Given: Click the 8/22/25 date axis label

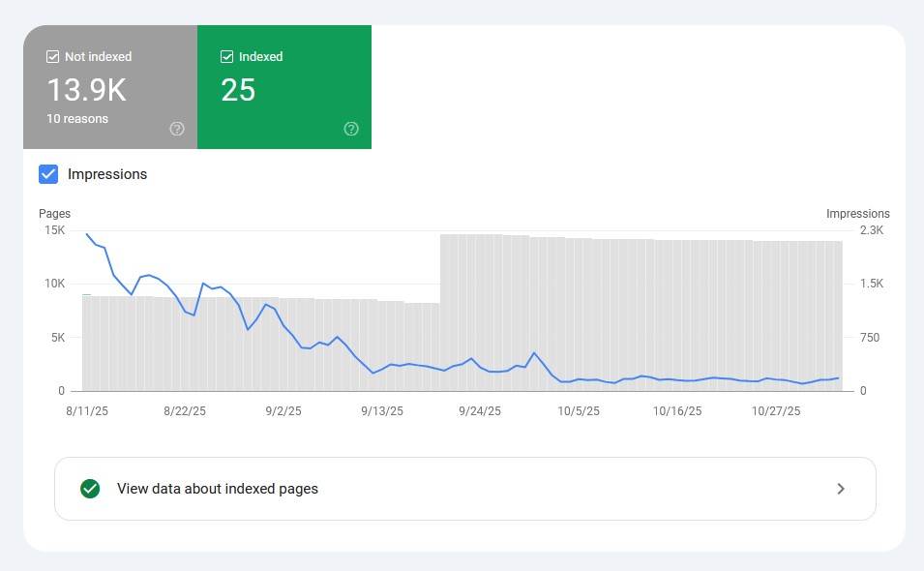Looking at the screenshot, I should click(185, 410).
